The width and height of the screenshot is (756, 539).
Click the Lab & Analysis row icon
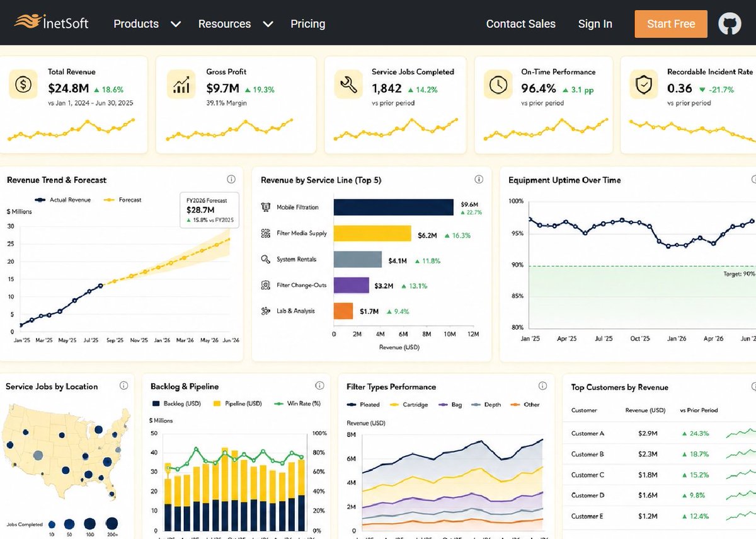(265, 311)
